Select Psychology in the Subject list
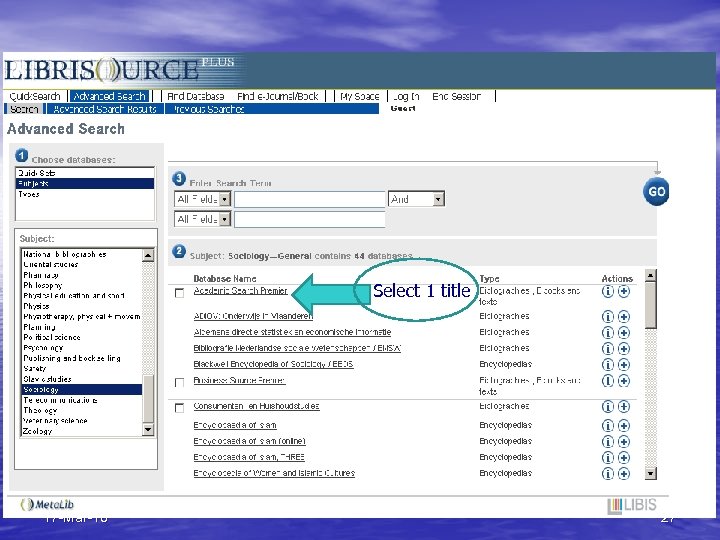 pos(82,348)
